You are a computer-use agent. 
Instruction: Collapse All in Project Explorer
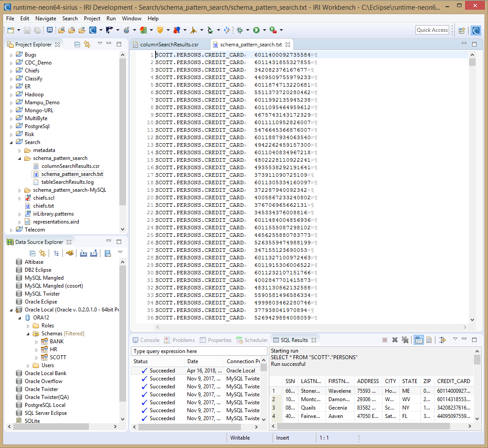77,45
